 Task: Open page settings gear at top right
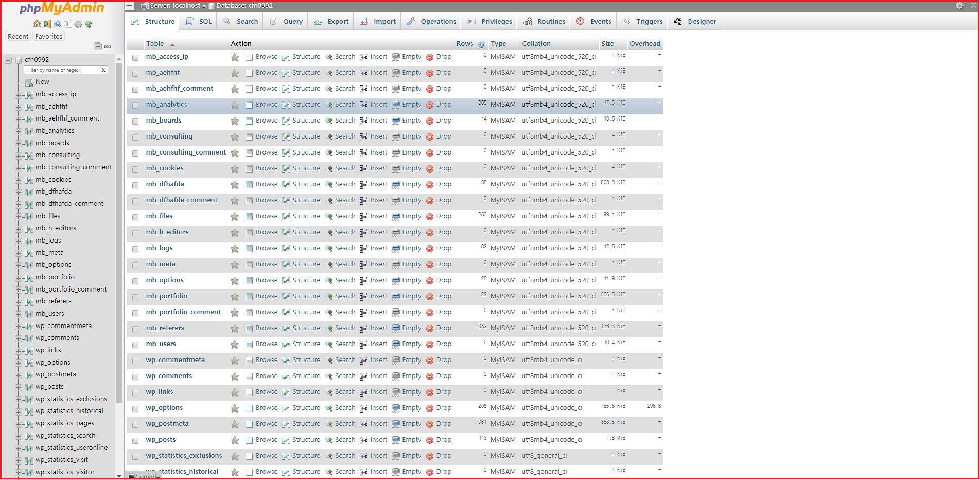click(959, 6)
